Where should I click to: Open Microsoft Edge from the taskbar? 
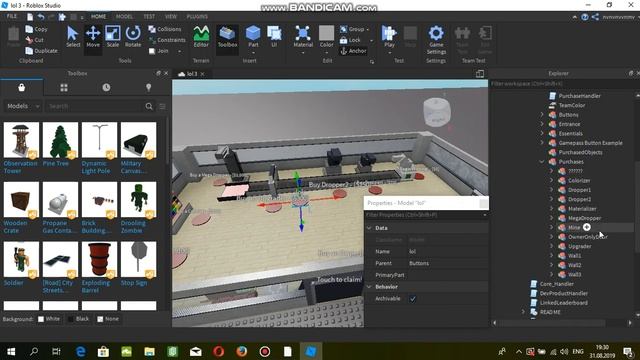pyautogui.click(x=80, y=351)
